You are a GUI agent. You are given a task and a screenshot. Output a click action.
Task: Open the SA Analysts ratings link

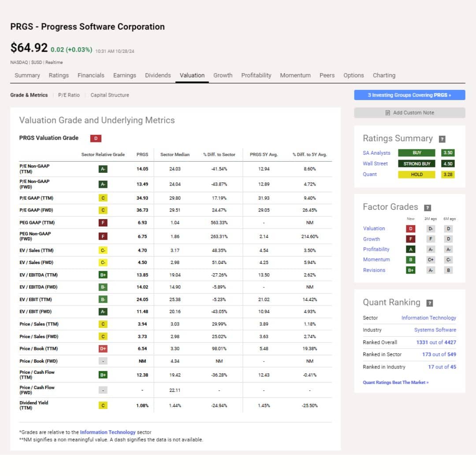pyautogui.click(x=376, y=153)
